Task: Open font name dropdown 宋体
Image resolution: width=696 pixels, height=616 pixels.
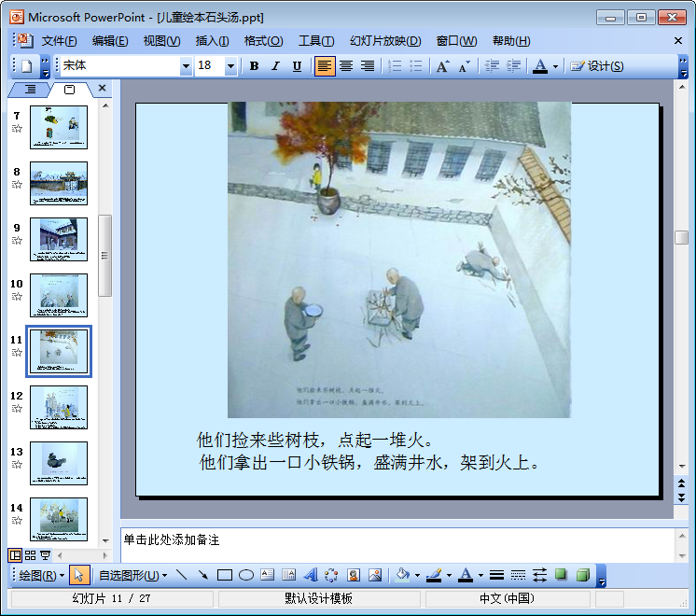Action: point(186,66)
